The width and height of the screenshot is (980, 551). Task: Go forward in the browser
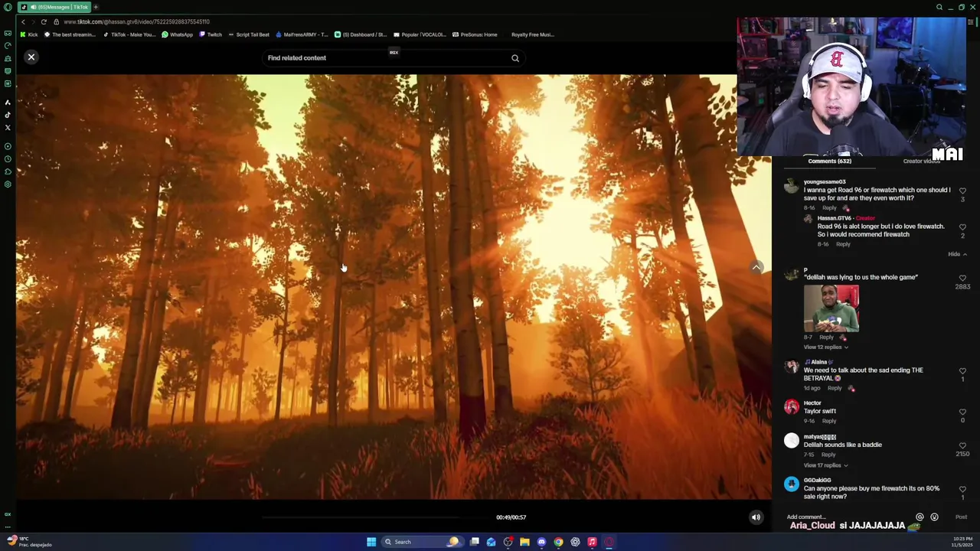pos(33,21)
